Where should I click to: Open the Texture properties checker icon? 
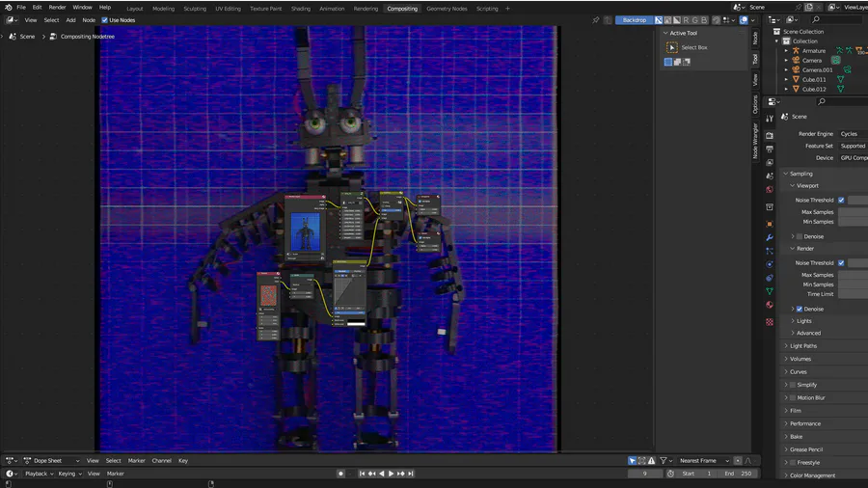click(770, 322)
